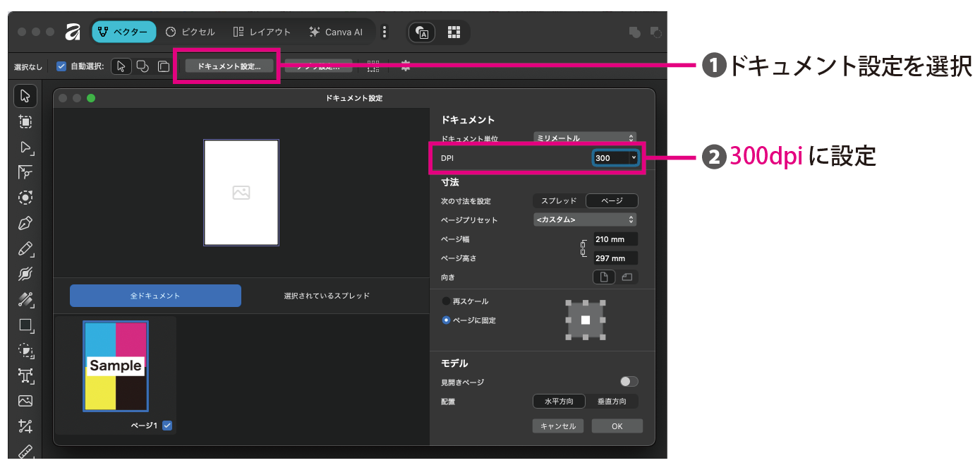The width and height of the screenshot is (980, 470).
Task: Select the 再スケール radio button
Action: click(x=446, y=301)
